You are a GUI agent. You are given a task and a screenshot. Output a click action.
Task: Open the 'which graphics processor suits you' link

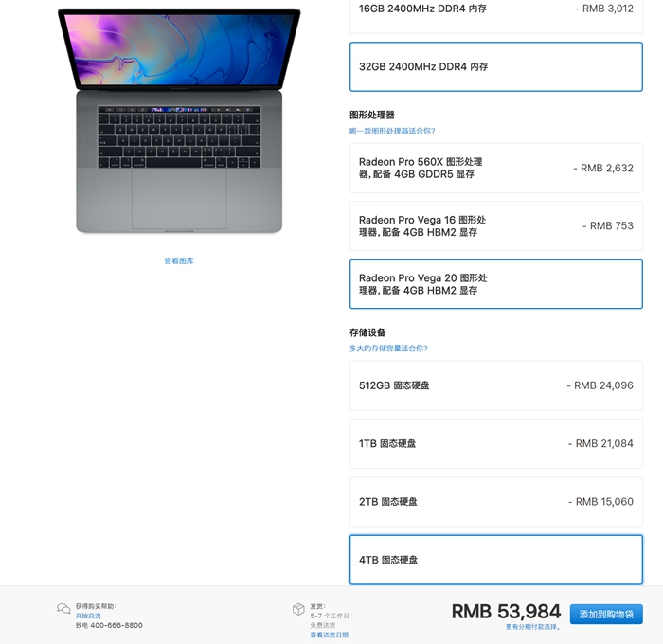(392, 131)
